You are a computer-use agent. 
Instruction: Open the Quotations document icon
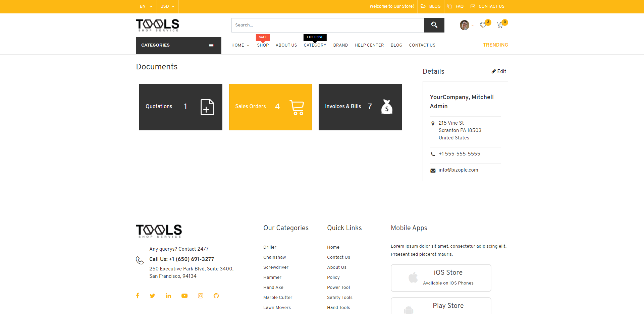(207, 107)
